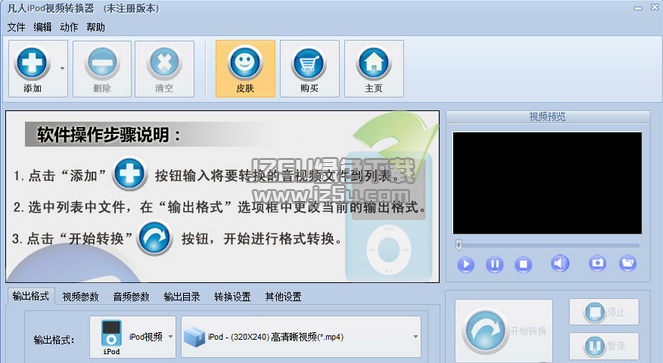Viewport: 663px width, 363px height.
Task: Open the 编辑 menu
Action: (42, 27)
